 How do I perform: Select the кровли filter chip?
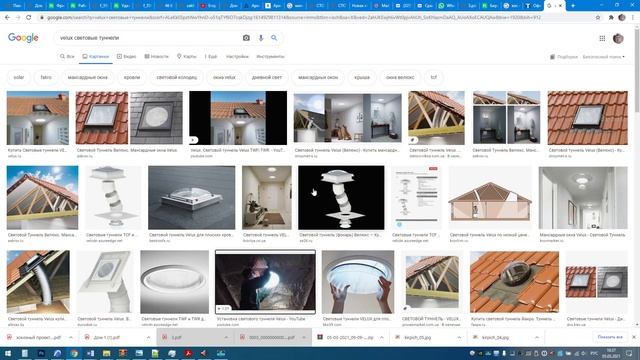132,77
